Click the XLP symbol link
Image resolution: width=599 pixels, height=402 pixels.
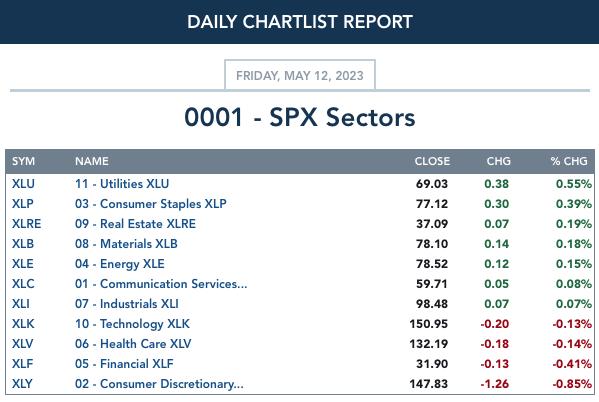(23, 204)
